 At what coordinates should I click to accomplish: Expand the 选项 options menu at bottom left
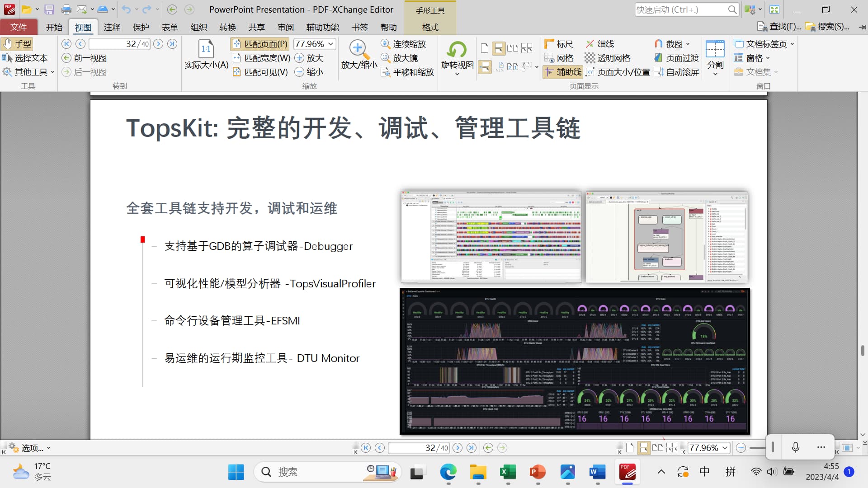(x=30, y=448)
